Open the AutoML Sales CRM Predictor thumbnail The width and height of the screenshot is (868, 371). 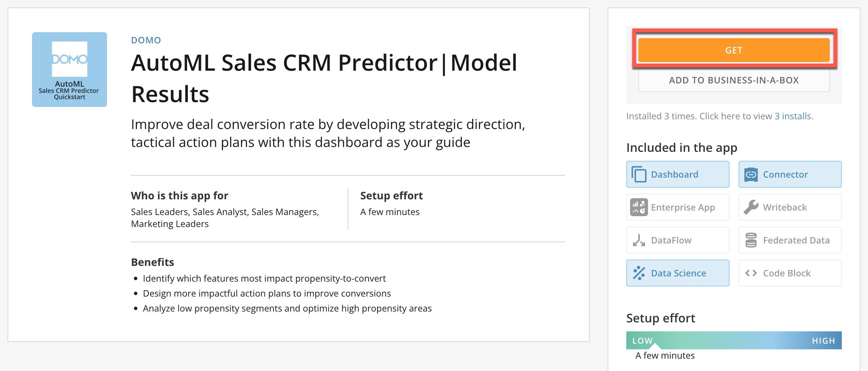[x=70, y=70]
